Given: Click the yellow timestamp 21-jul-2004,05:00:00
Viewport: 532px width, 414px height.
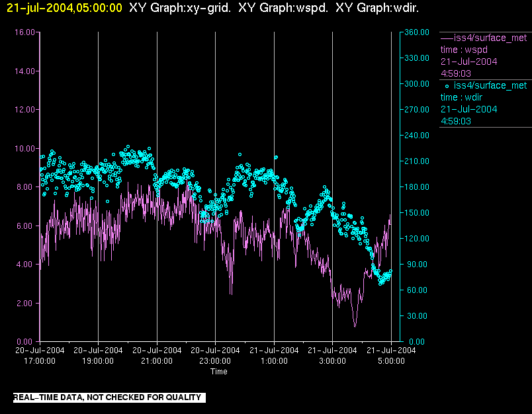Looking at the screenshot, I should (x=64, y=8).
